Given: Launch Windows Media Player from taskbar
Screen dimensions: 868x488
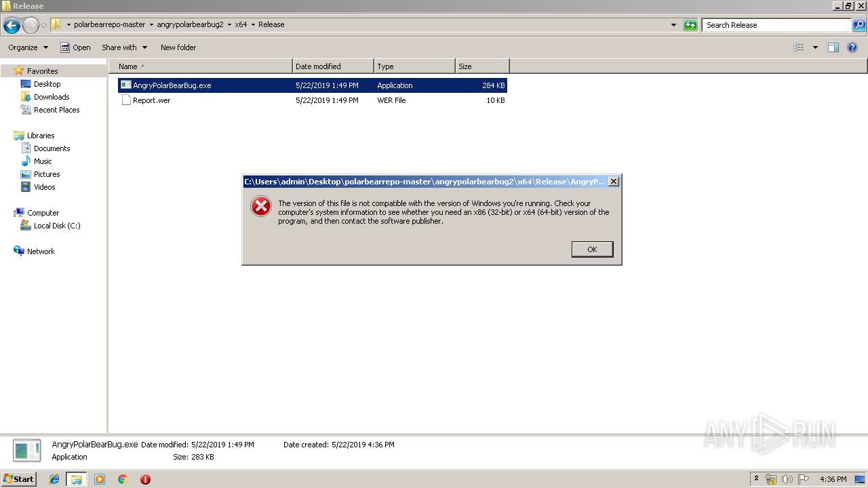Looking at the screenshot, I should coord(100,479).
